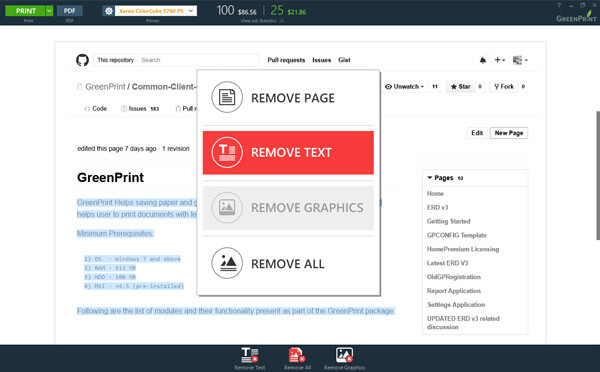The image size is (600, 372).
Task: Choose REMOVE PAGE from popup menu
Action: point(288,98)
